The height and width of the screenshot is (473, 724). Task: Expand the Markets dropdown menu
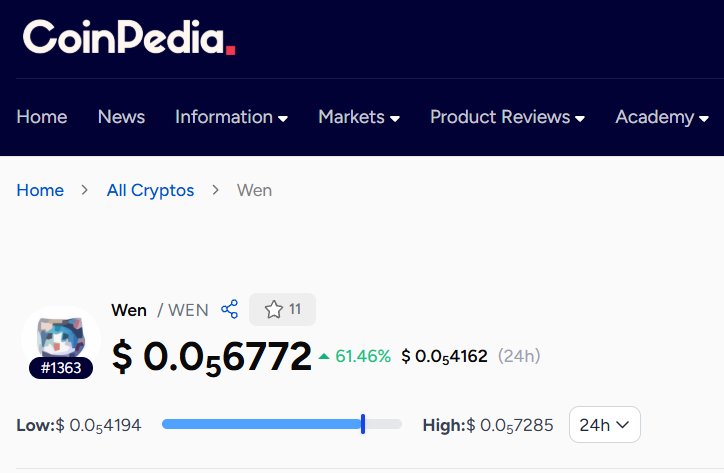coord(359,117)
